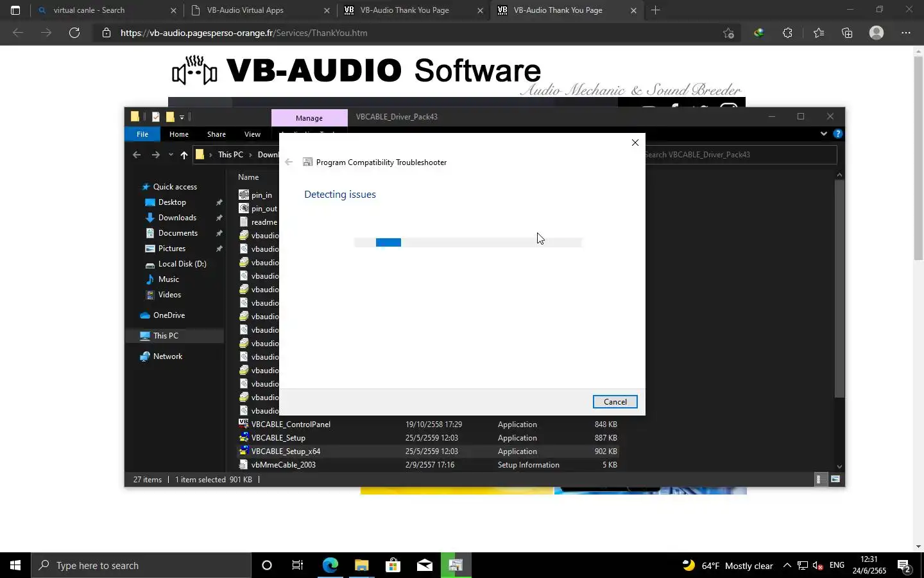Select Desktop in navigation pane

[x=172, y=202]
